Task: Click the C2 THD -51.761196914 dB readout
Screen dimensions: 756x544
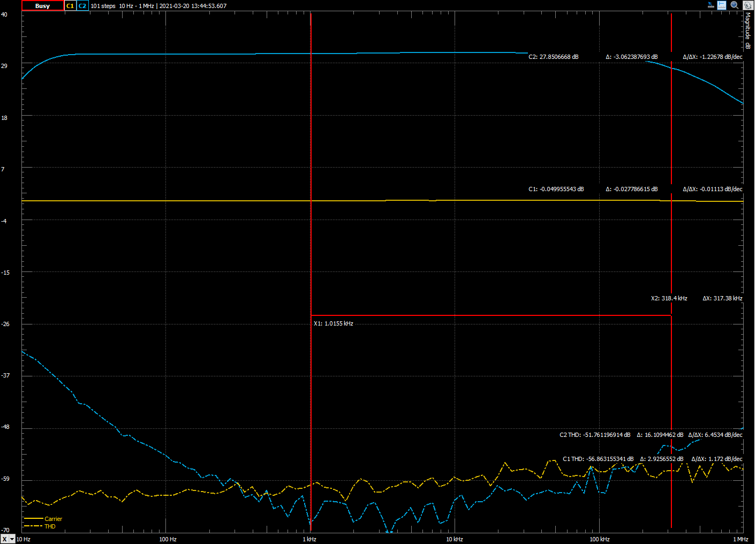Action: [x=595, y=435]
